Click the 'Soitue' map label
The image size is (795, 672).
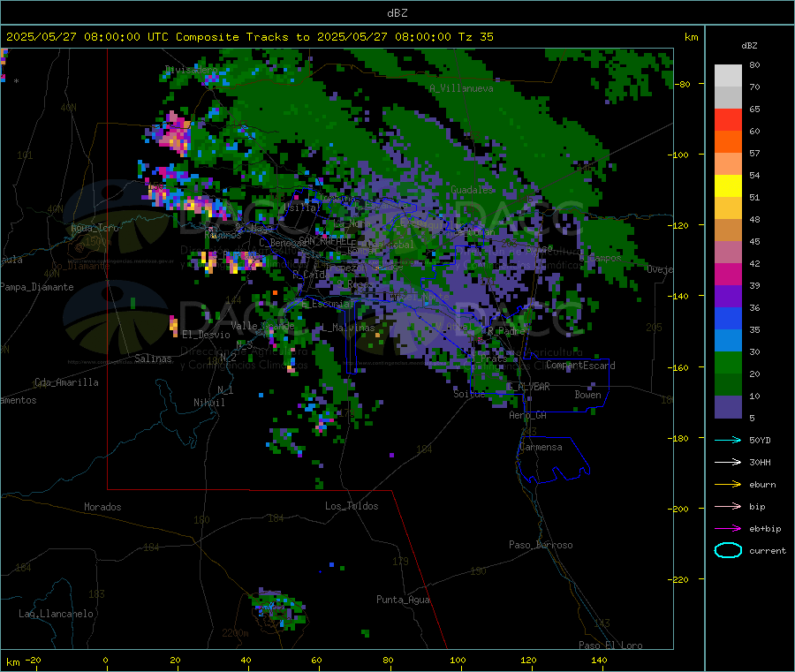pyautogui.click(x=468, y=393)
